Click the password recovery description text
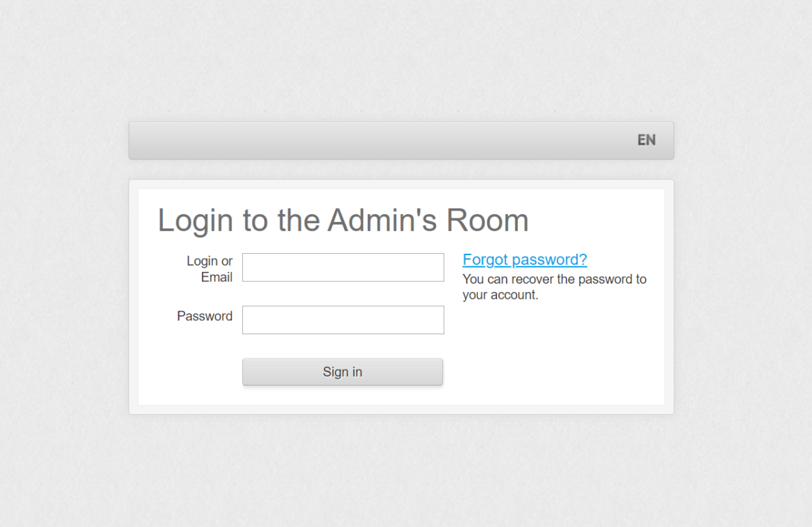 point(554,287)
